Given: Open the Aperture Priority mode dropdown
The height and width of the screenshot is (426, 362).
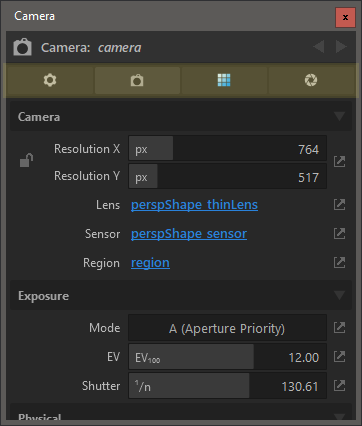Looking at the screenshot, I should pyautogui.click(x=227, y=328).
